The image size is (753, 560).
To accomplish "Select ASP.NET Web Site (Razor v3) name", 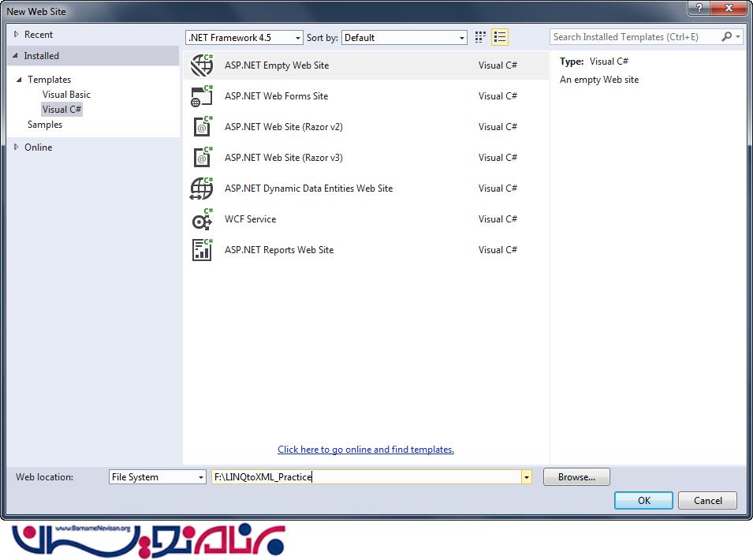I will pos(283,158).
